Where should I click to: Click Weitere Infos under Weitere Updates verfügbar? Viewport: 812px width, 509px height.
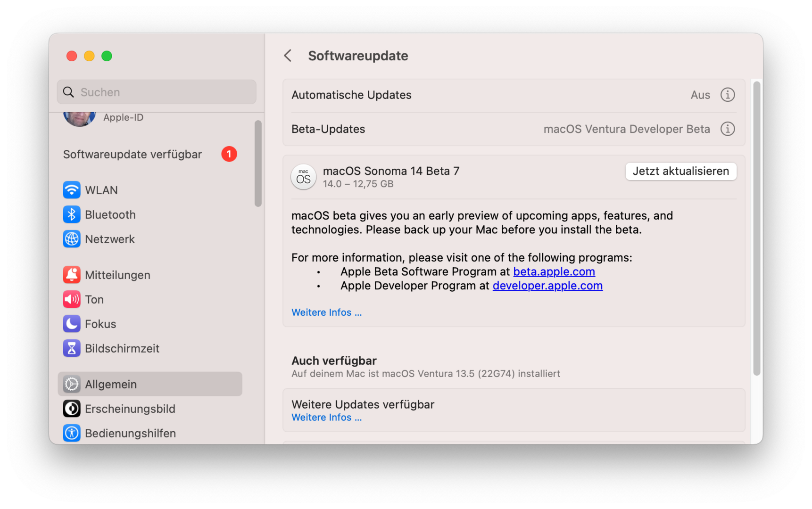click(x=326, y=418)
